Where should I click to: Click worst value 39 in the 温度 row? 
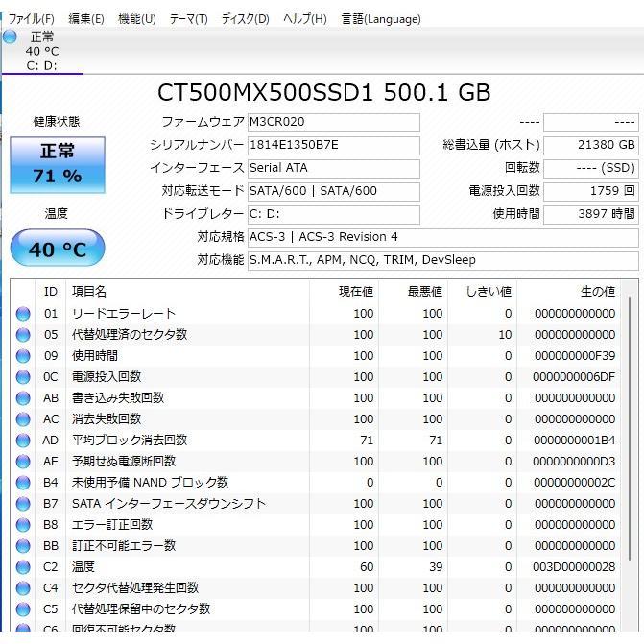[436, 567]
